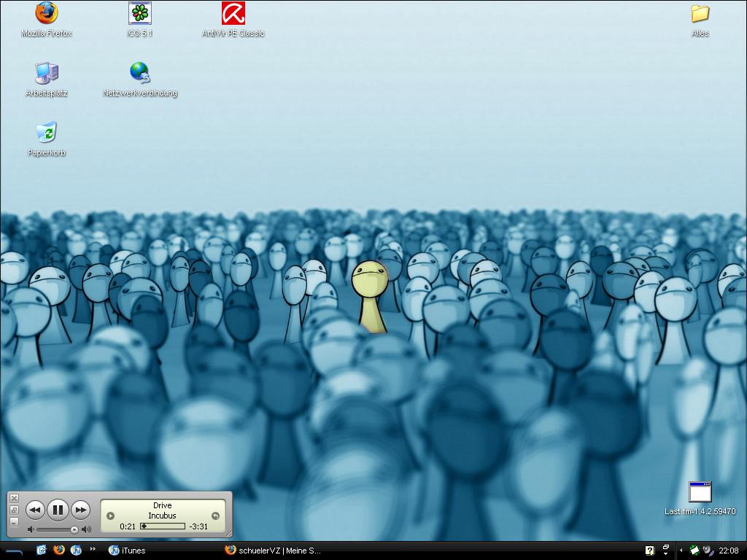Click the grey speaker-like system tray icon
Screen dimensions: 747x560
[708, 551]
